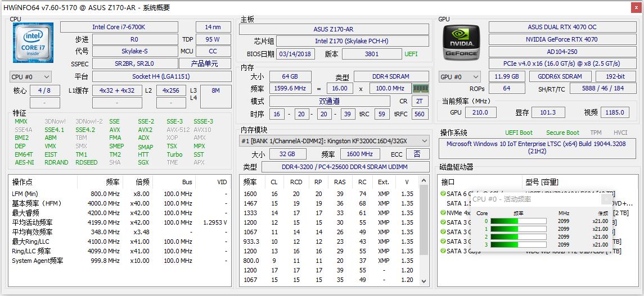Click the Core 0 frequency bar
Screen dimensions: 644x296
519,221
